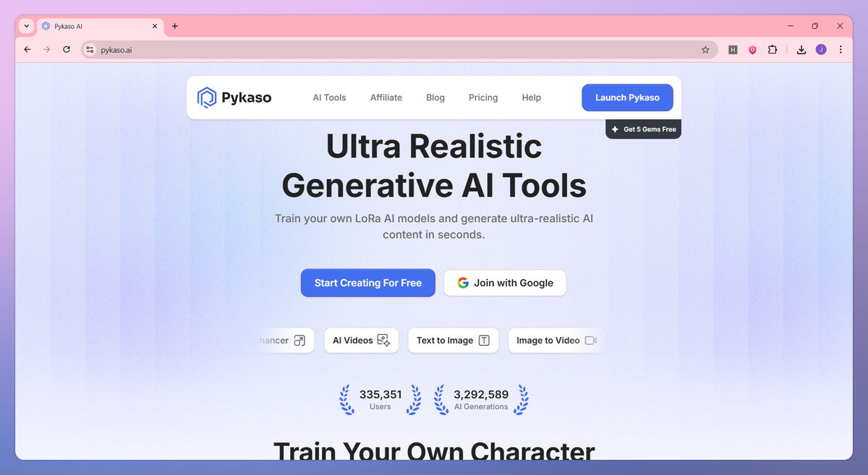
Task: Close the Pykaso AI tab
Action: click(x=155, y=26)
